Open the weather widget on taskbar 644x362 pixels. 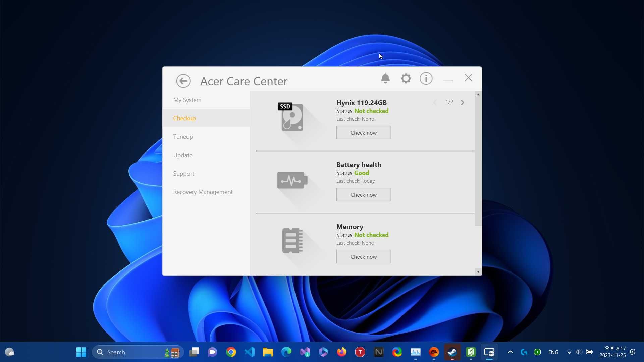point(10,352)
